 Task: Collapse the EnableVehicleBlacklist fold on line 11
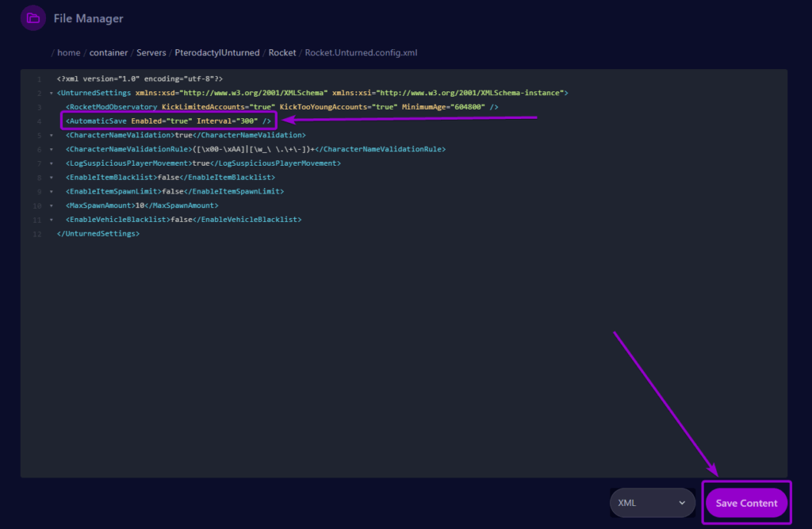pyautogui.click(x=52, y=220)
